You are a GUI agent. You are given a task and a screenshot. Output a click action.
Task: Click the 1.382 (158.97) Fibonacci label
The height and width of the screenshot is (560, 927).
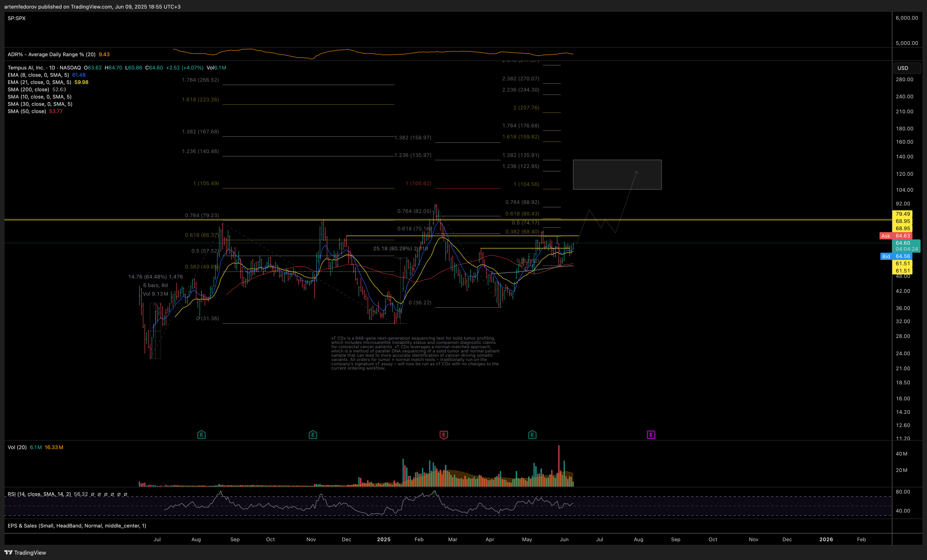tap(413, 138)
